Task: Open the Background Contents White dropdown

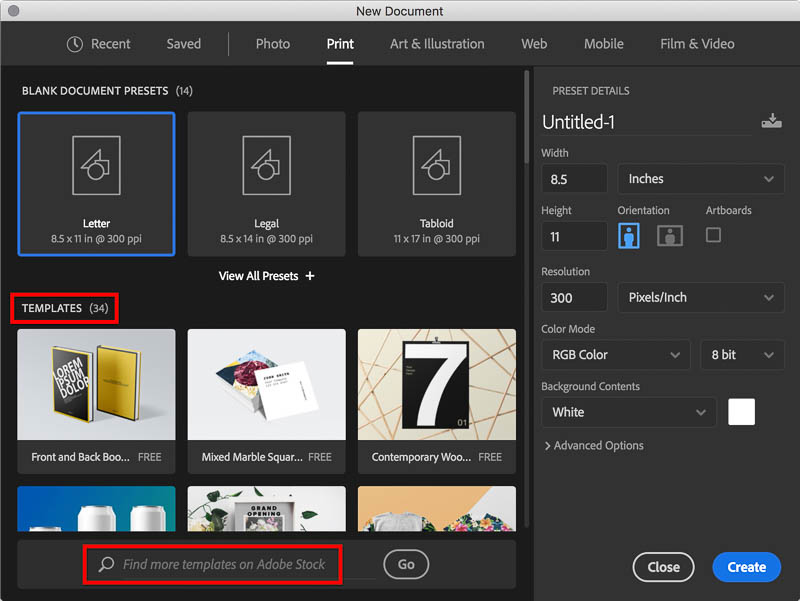Action: click(629, 412)
